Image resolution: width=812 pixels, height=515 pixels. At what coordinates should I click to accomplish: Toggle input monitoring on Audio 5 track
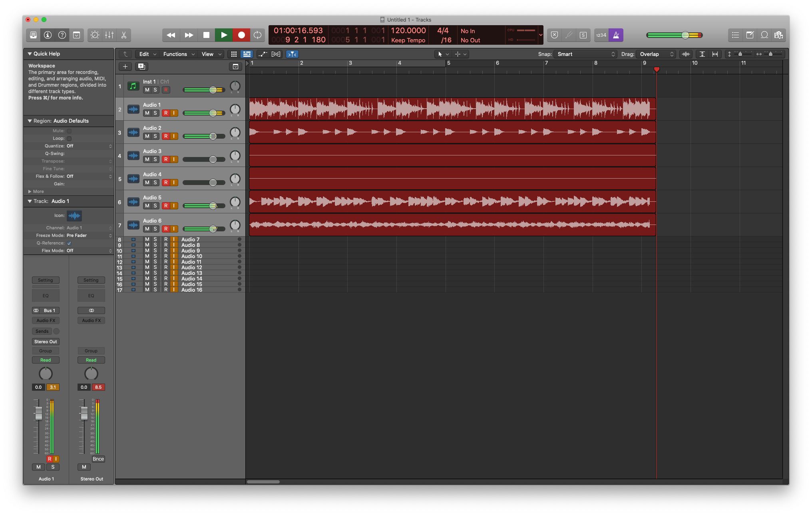[x=174, y=206]
